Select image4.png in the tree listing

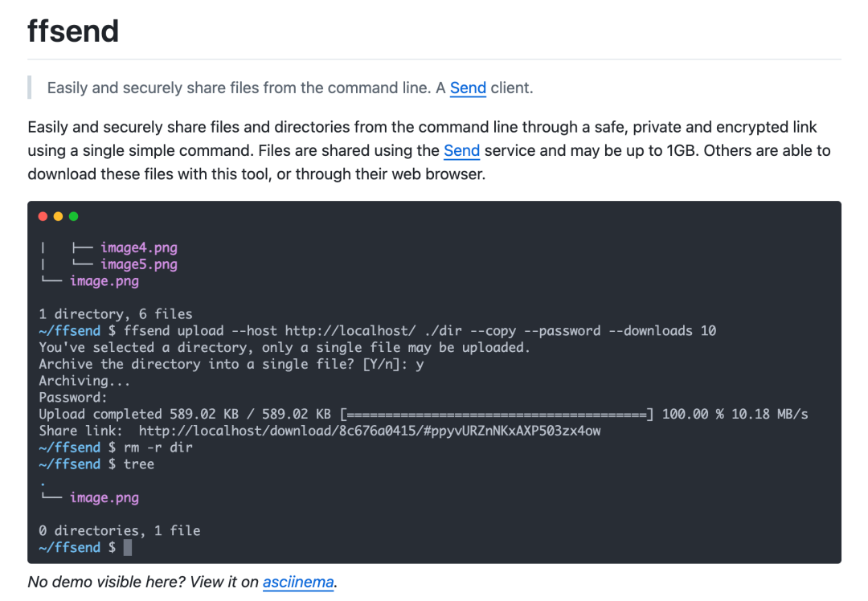(138, 247)
